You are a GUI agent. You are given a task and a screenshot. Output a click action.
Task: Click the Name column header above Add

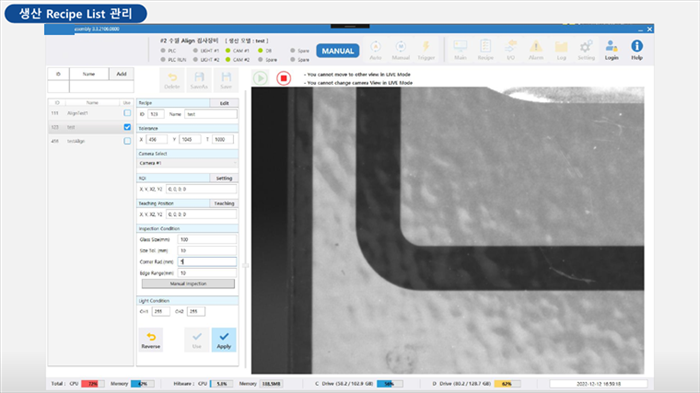click(89, 74)
